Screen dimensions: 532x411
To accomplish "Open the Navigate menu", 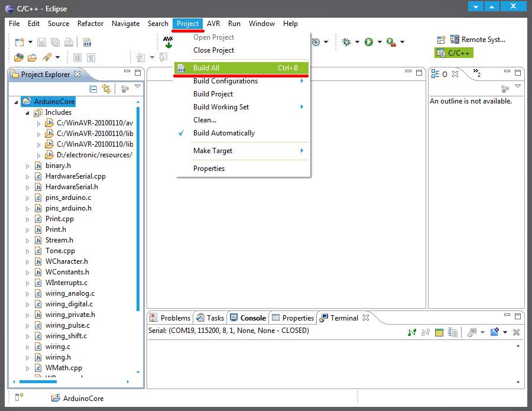I will pos(125,24).
